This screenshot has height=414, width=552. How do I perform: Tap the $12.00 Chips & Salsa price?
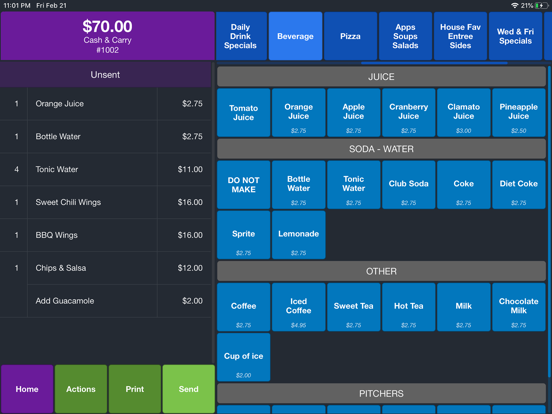pos(190,268)
